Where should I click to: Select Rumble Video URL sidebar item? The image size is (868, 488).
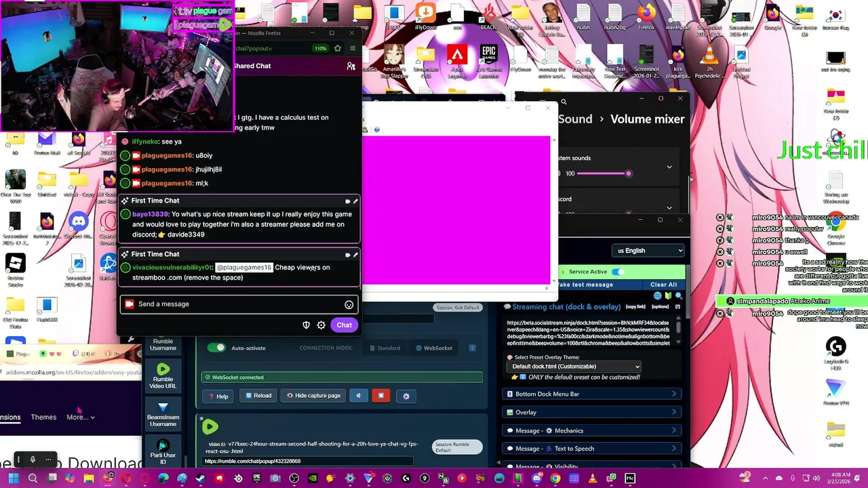163,376
